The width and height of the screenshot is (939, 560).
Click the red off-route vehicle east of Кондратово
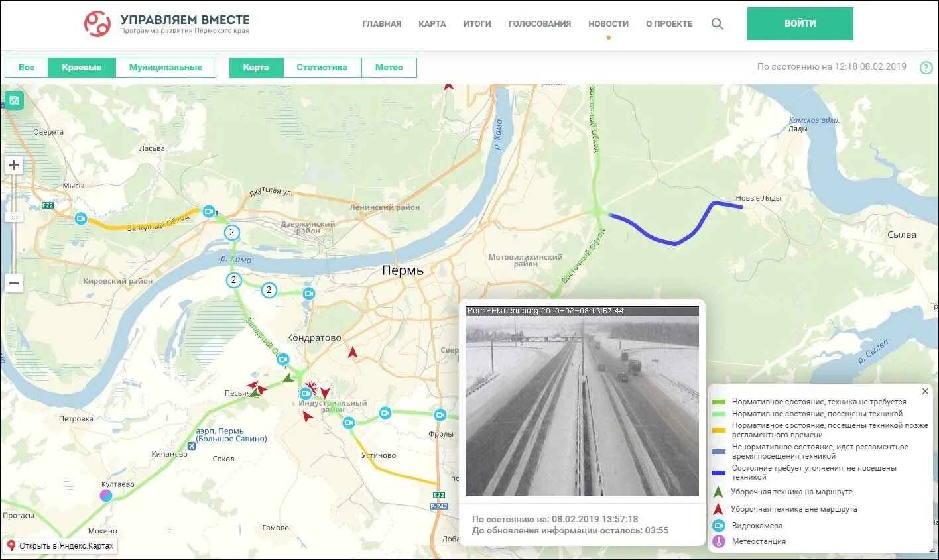(353, 353)
